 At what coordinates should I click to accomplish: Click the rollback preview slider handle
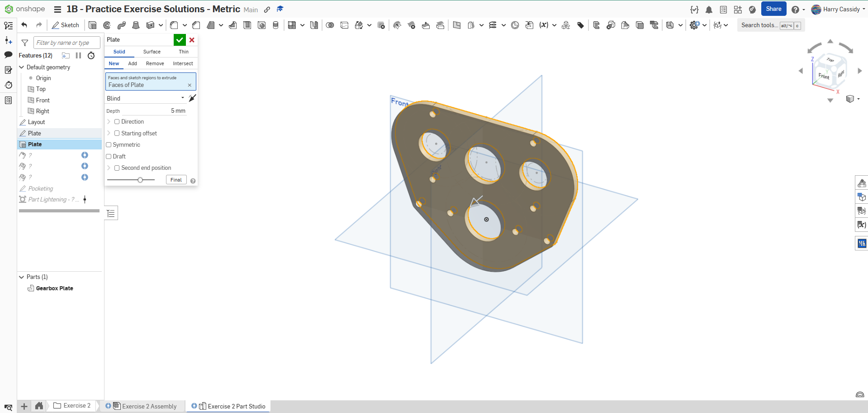(140, 180)
